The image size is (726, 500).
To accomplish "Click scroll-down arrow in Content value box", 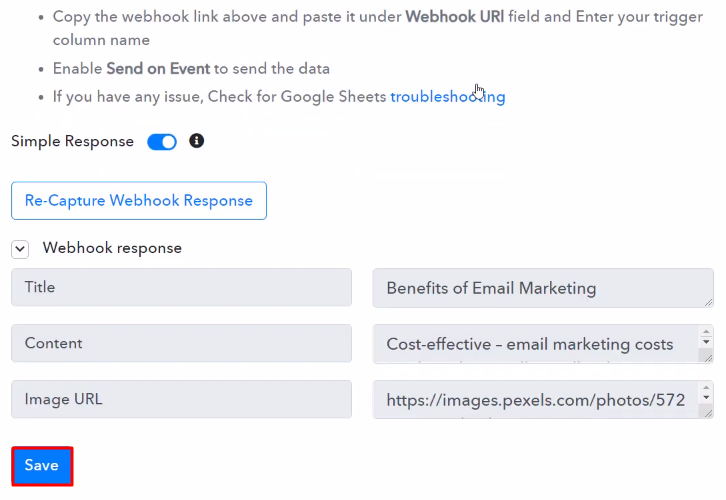I will pyautogui.click(x=706, y=342).
